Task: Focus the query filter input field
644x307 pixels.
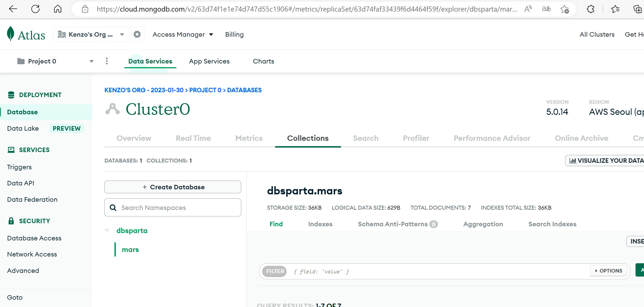Action: [x=440, y=271]
